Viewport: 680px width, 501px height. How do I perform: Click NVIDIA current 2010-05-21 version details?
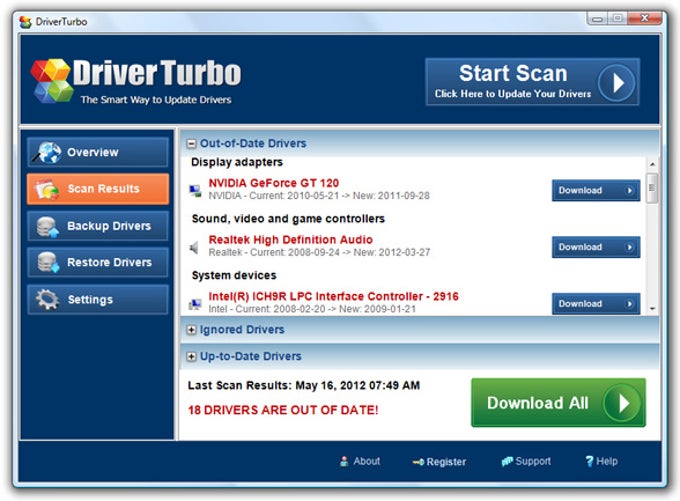coord(319,196)
